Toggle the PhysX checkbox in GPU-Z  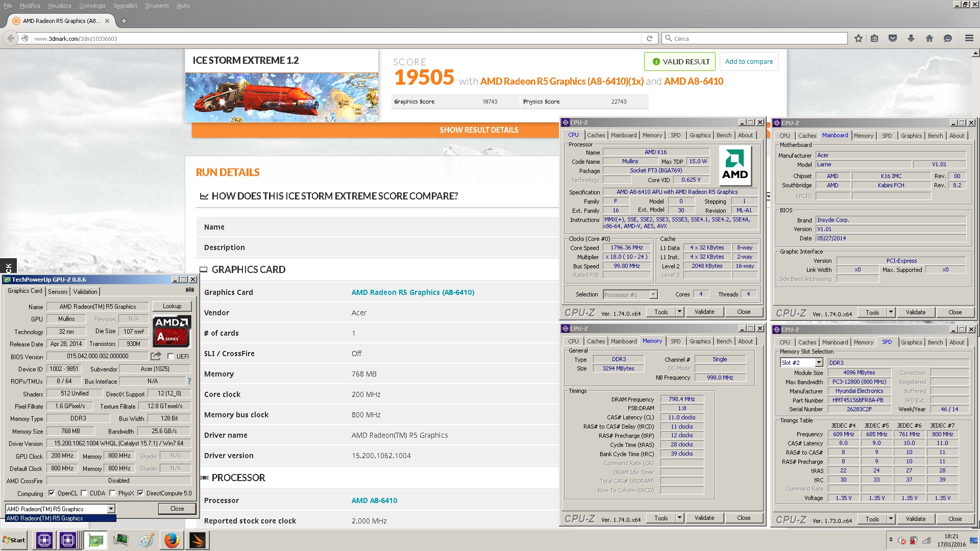point(112,493)
